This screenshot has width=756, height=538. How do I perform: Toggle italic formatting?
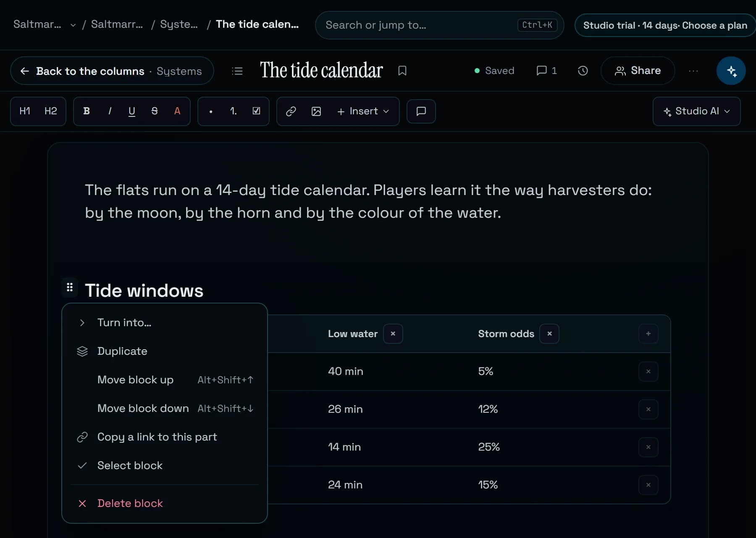[110, 111]
